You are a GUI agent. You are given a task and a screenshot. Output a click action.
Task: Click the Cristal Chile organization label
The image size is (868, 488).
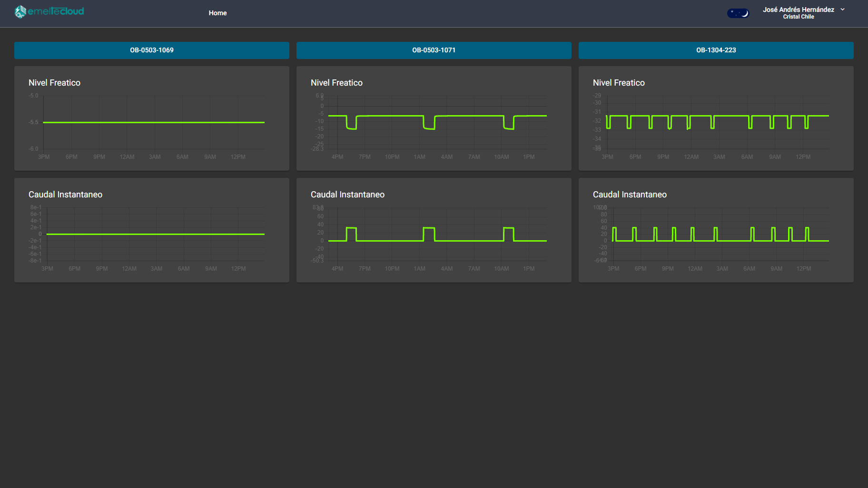click(799, 17)
